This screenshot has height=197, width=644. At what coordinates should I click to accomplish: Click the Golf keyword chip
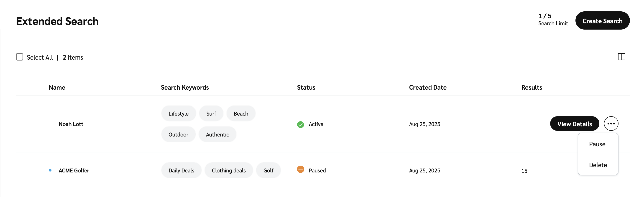click(268, 171)
